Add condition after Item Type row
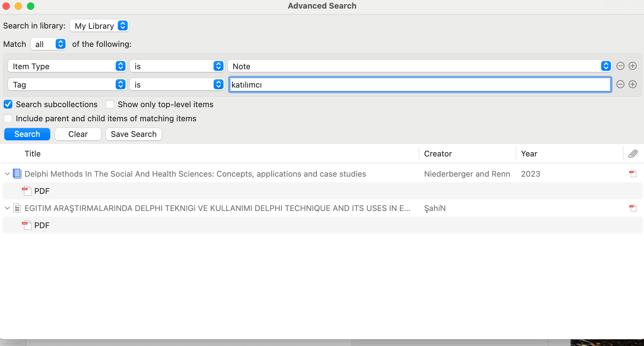 632,66
